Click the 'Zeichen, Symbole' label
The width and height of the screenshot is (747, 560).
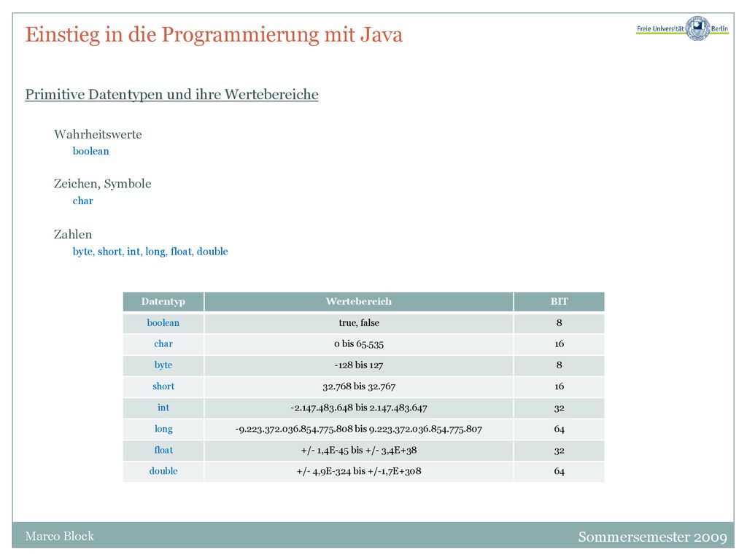[102, 184]
